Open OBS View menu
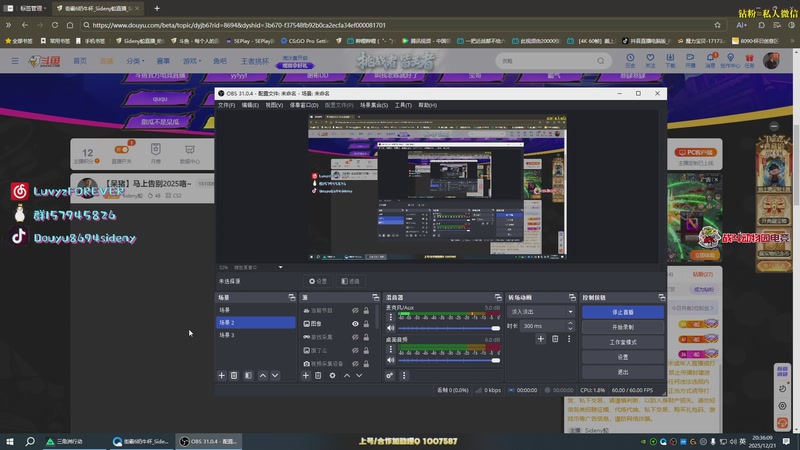 click(x=274, y=105)
